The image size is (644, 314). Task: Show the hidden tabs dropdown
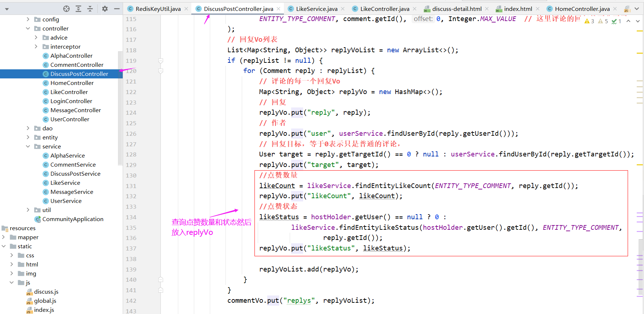(637, 9)
